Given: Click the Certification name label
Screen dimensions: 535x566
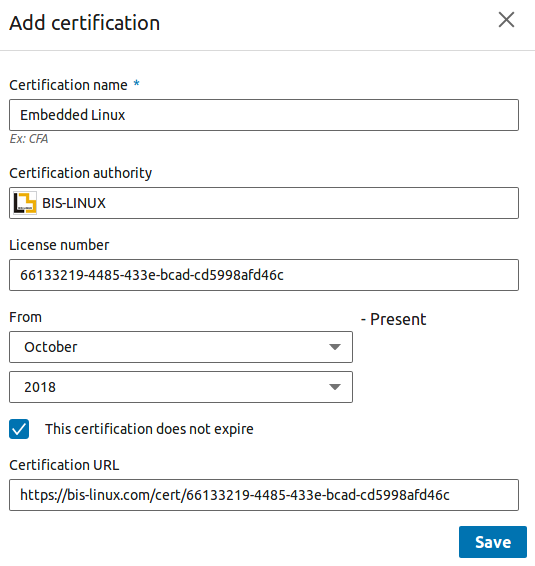Looking at the screenshot, I should pos(68,85).
